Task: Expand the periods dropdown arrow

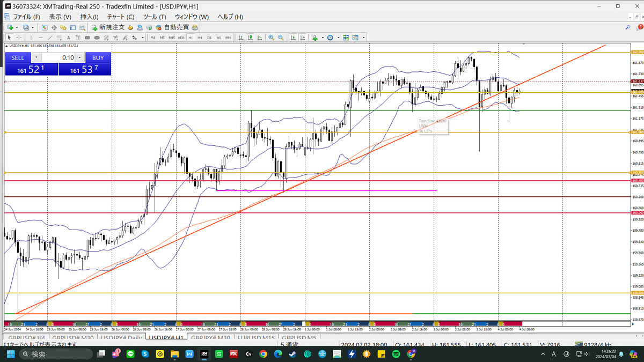Action: [339, 38]
